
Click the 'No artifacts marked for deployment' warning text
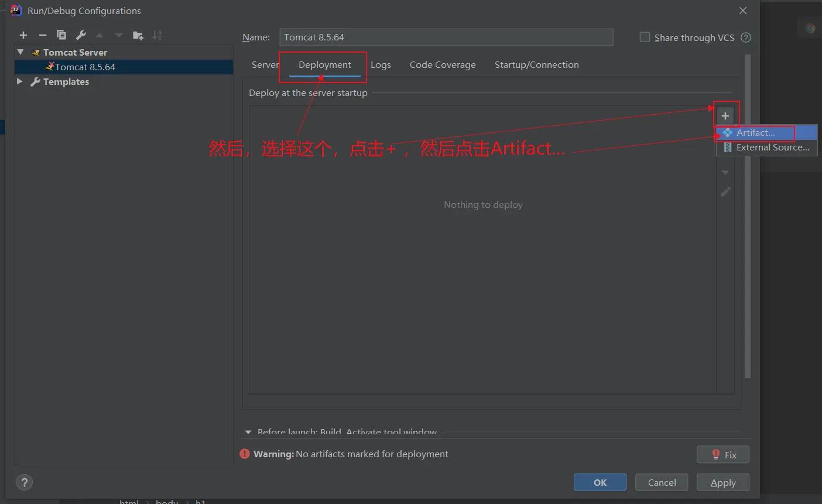(x=372, y=454)
